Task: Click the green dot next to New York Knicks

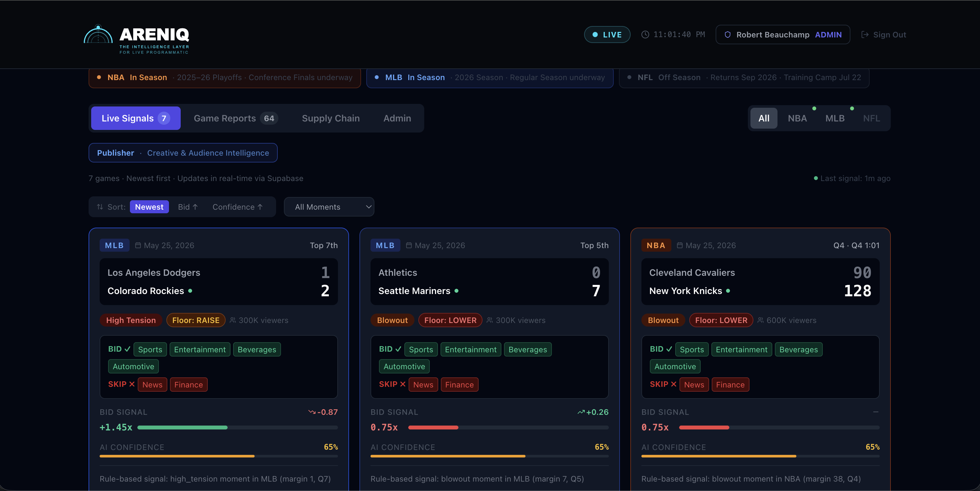Action: tap(728, 291)
